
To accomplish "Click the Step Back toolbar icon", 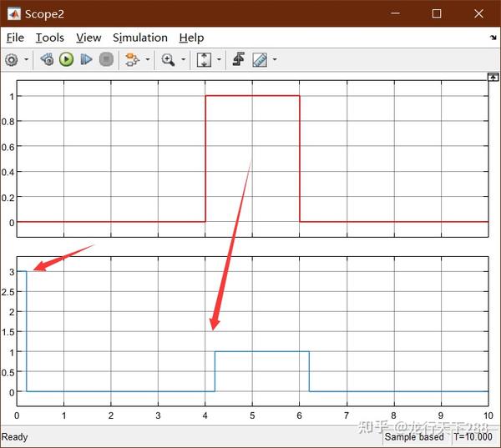I will tap(47, 59).
